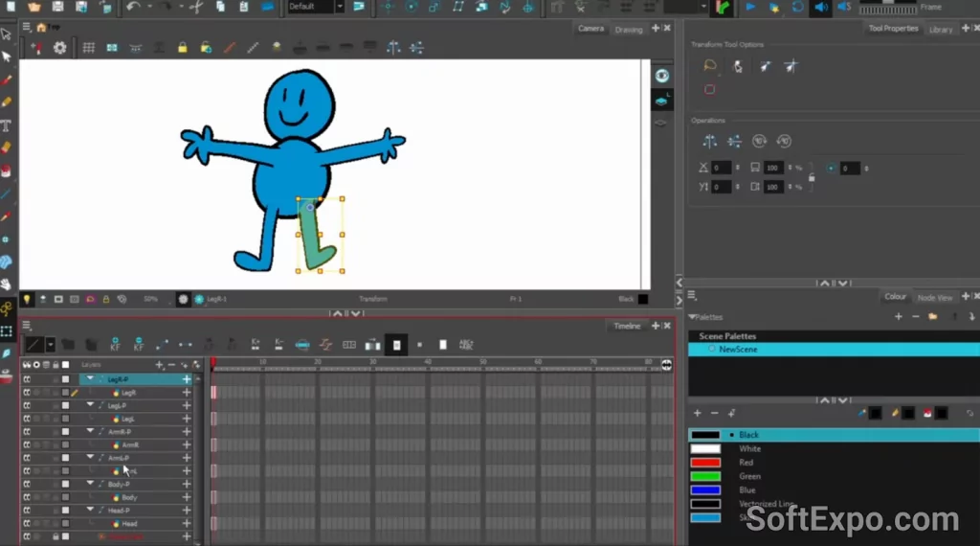Click the Paint bucket tool

pos(7,171)
